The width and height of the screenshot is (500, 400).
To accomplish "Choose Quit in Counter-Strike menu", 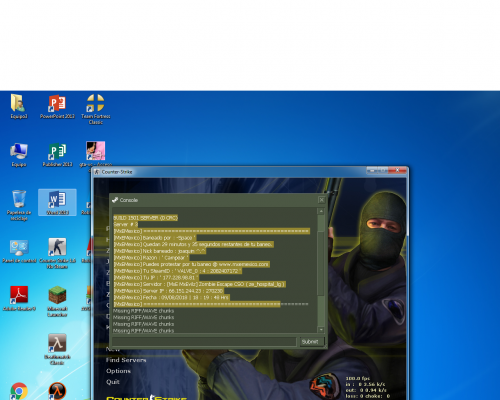I will [113, 382].
